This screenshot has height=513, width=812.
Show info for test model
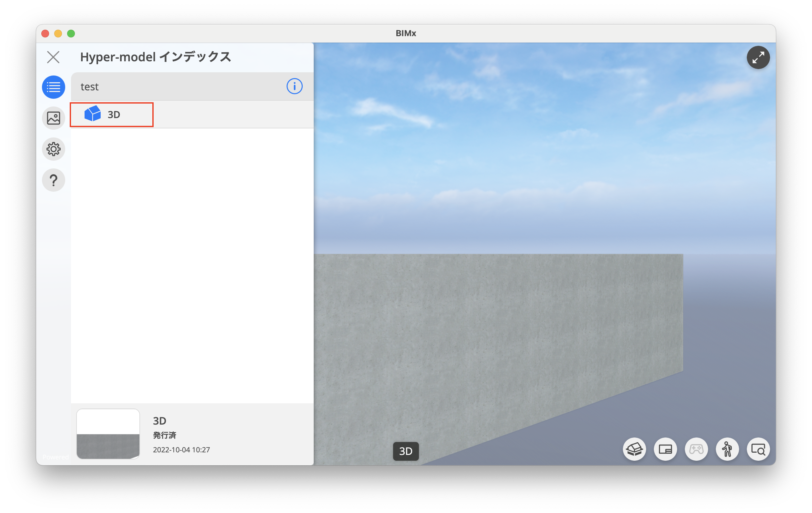point(294,86)
